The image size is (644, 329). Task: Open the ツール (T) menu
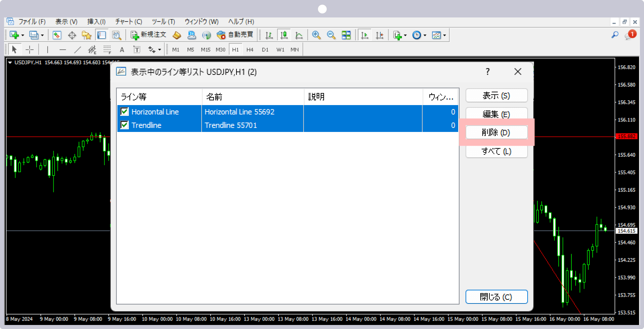pyautogui.click(x=163, y=22)
